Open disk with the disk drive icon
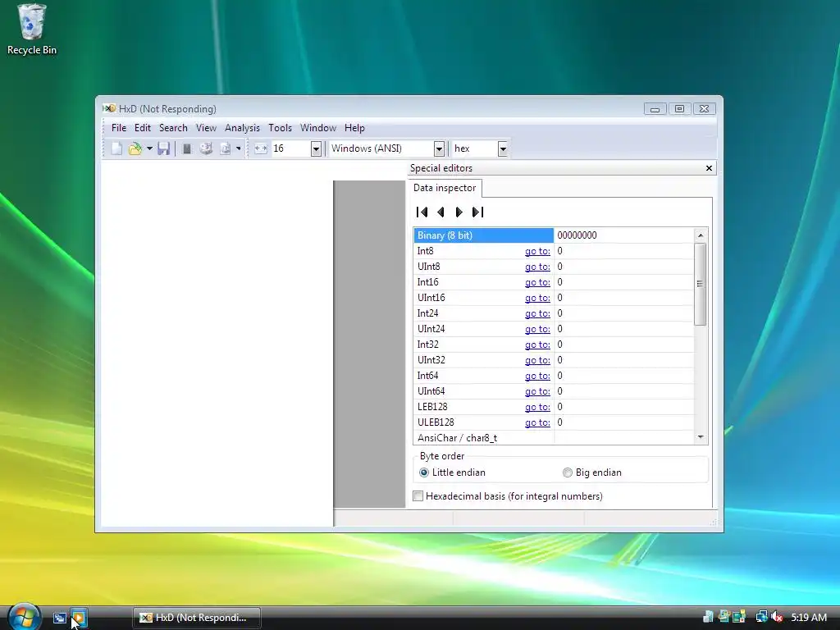The image size is (840, 630). pyautogui.click(x=206, y=148)
